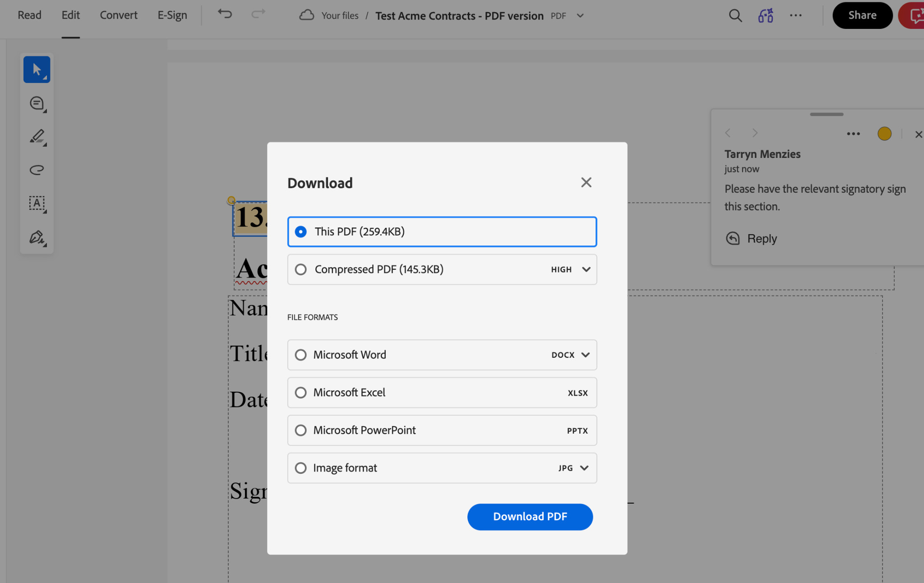The height and width of the screenshot is (583, 924).
Task: Click the Share button
Action: click(862, 15)
